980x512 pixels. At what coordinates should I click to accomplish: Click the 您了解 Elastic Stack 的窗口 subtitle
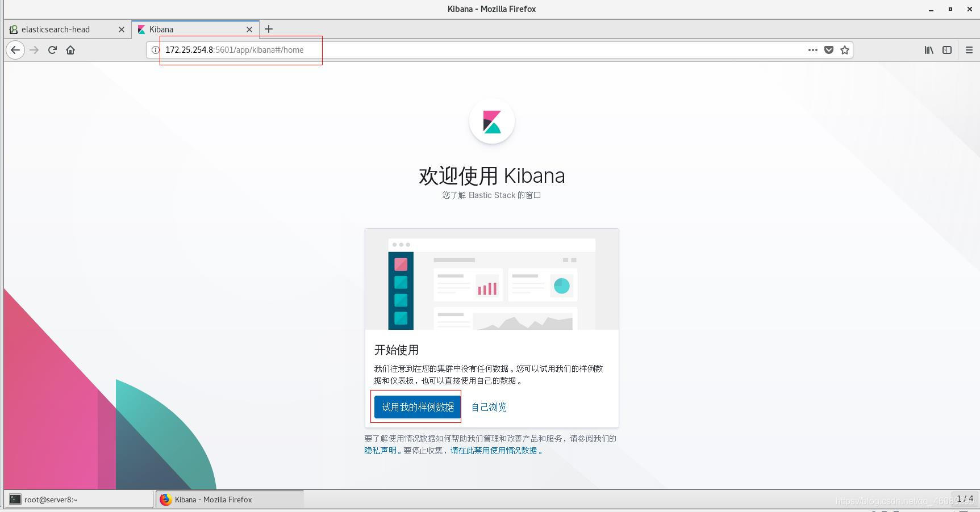point(492,195)
